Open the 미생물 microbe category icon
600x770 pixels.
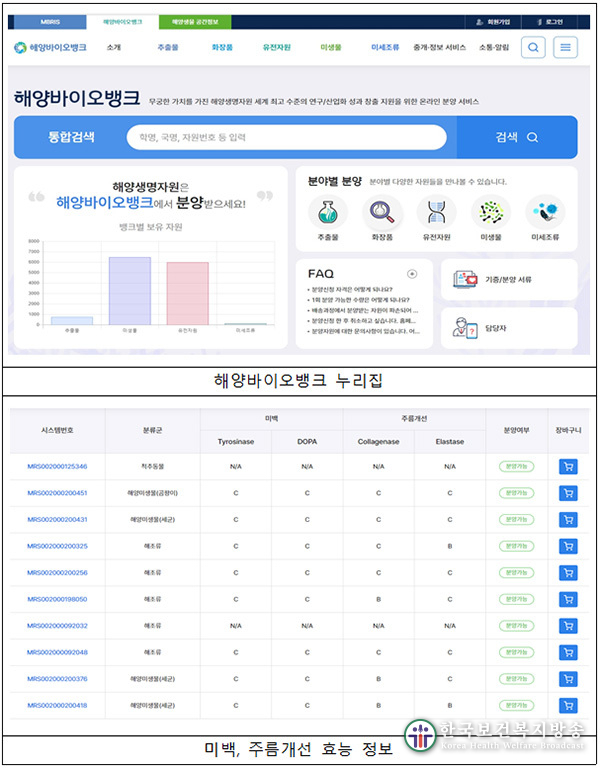(491, 212)
